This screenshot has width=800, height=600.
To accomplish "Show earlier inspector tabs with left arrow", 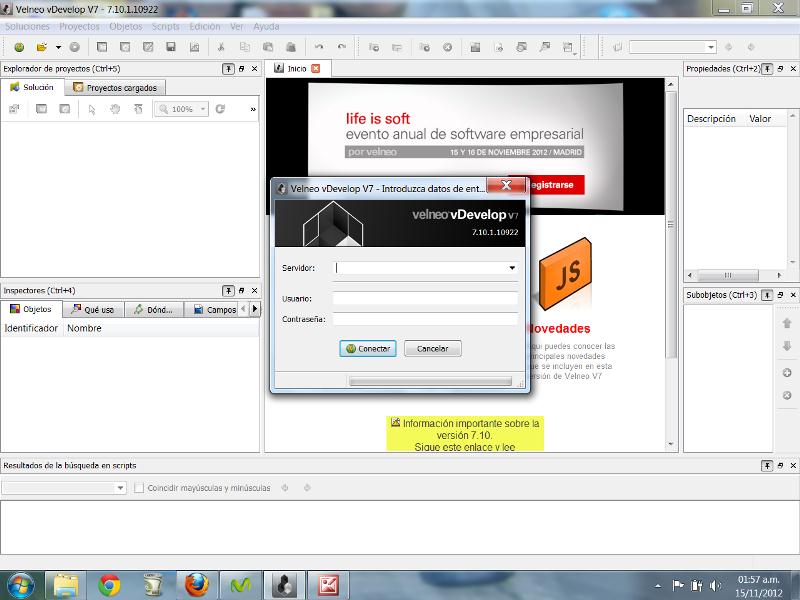I will coord(243,309).
